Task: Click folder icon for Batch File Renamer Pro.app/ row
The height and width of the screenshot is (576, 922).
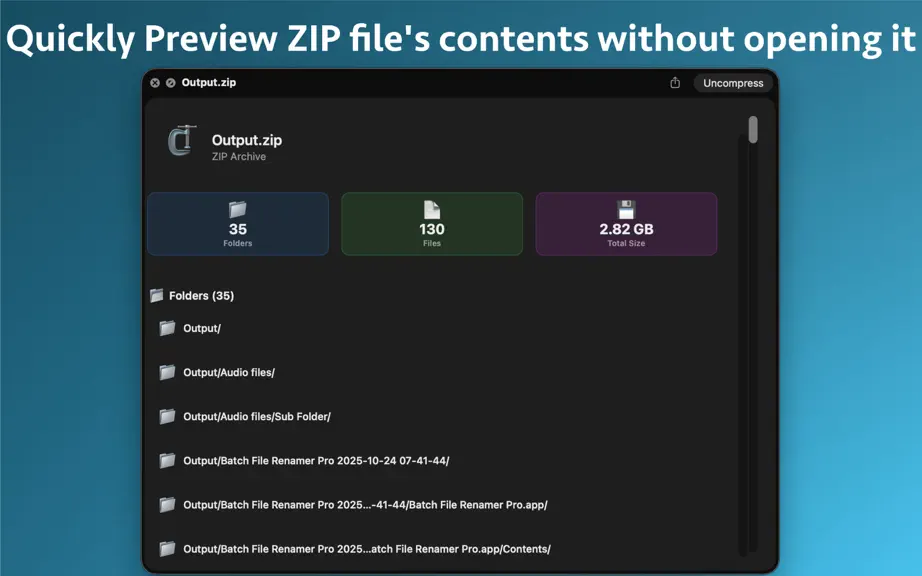Action: [167, 504]
